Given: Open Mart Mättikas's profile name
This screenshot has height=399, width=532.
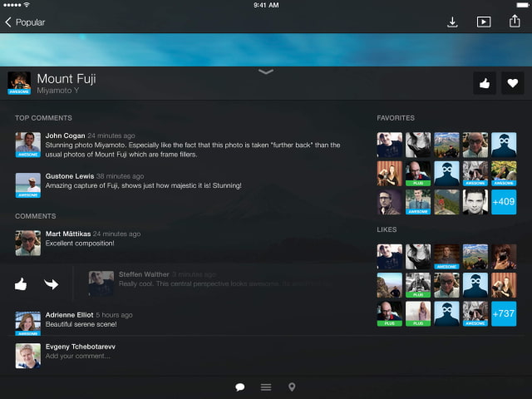Looking at the screenshot, I should click(68, 234).
